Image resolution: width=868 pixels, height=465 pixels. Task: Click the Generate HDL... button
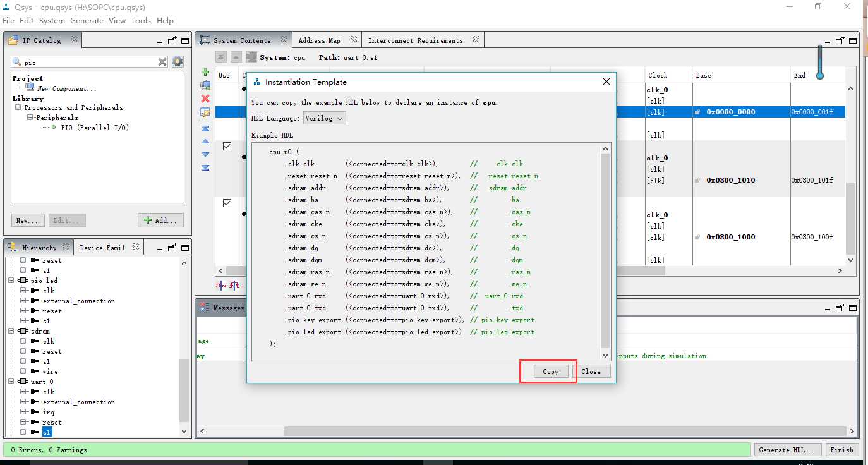click(x=788, y=450)
